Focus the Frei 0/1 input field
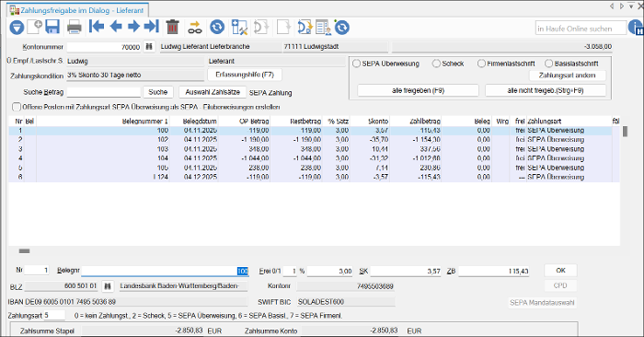Viewport: 644px width, 337px height. pyautogui.click(x=290, y=272)
